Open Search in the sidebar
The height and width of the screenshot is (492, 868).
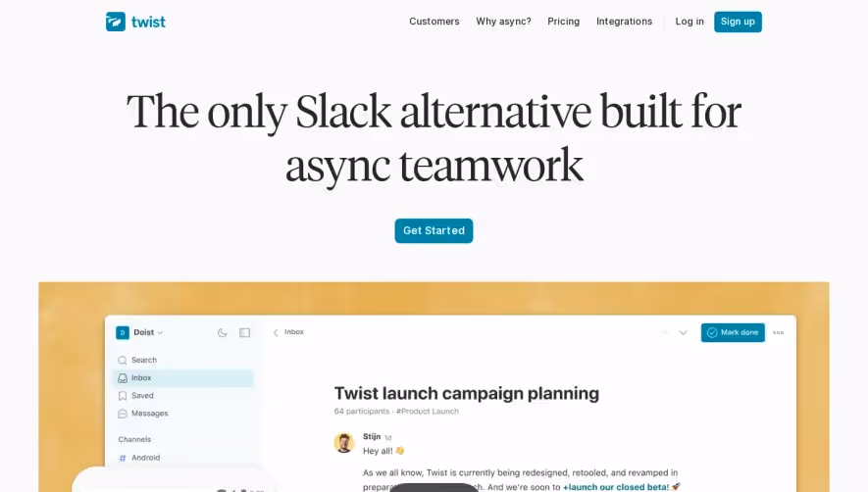tap(144, 360)
